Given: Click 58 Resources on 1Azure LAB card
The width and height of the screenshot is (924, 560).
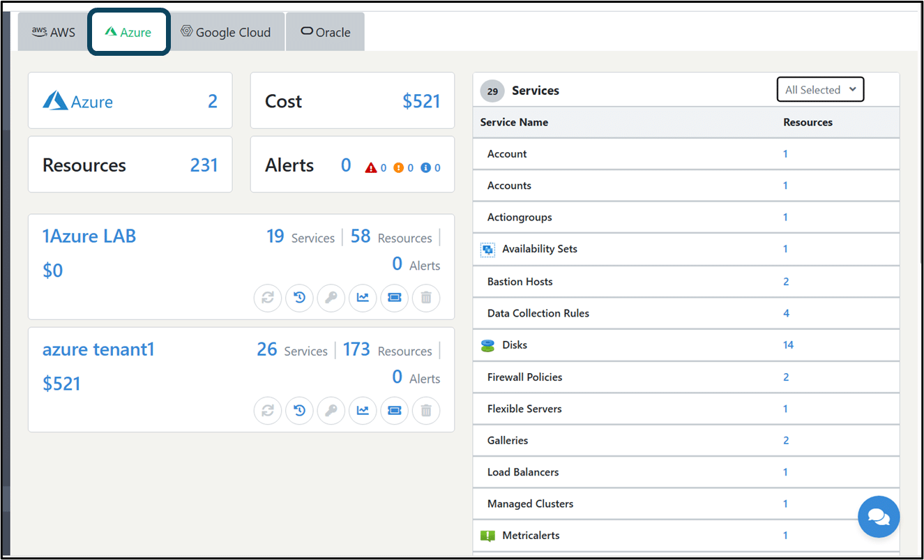Looking at the screenshot, I should pos(391,237).
